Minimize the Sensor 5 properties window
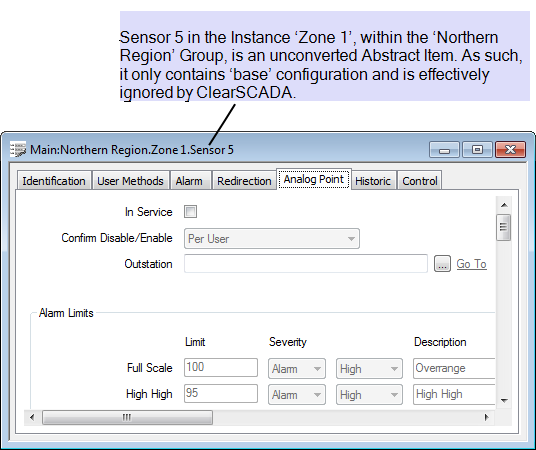Image resolution: width=536 pixels, height=450 pixels. [444, 149]
